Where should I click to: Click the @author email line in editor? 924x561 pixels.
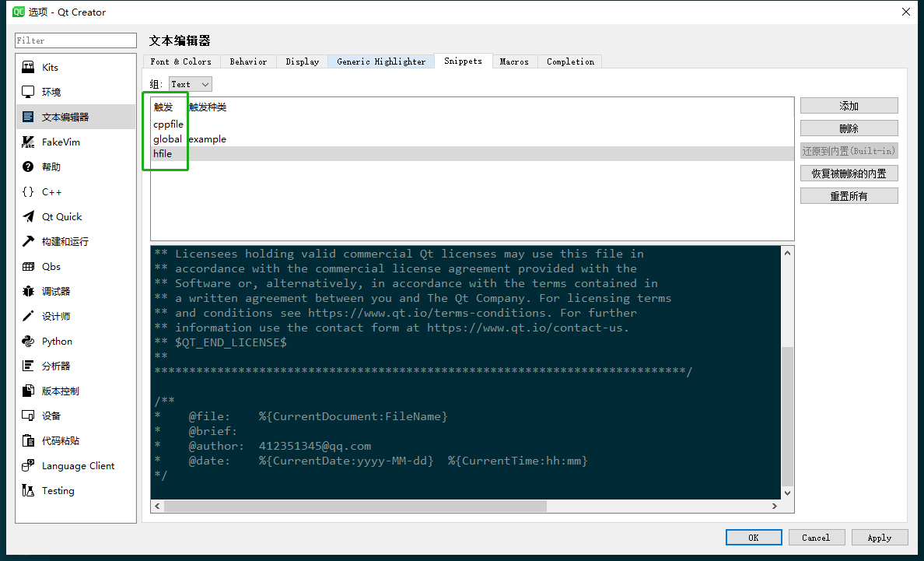pyautogui.click(x=263, y=446)
